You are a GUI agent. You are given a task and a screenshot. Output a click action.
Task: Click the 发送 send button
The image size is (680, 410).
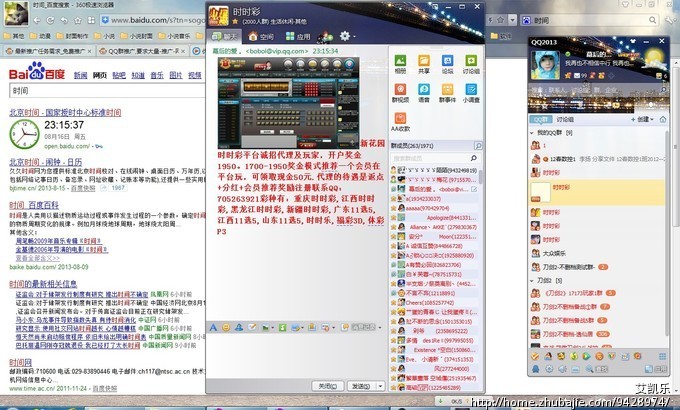[361, 386]
